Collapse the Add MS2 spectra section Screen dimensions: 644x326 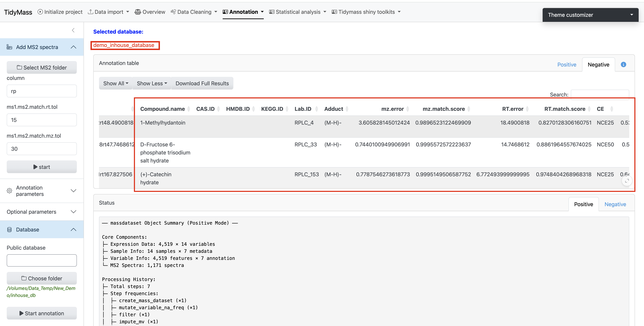[x=42, y=47]
